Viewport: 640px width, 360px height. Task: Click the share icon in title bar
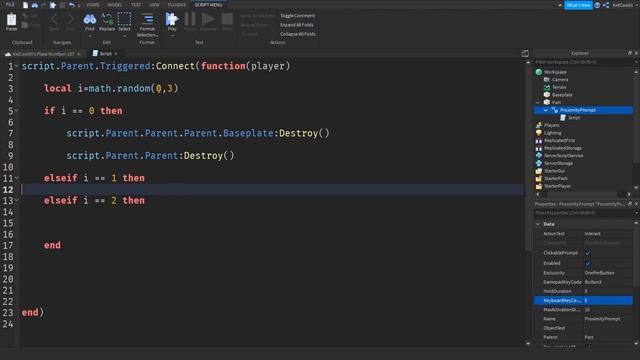606,5
